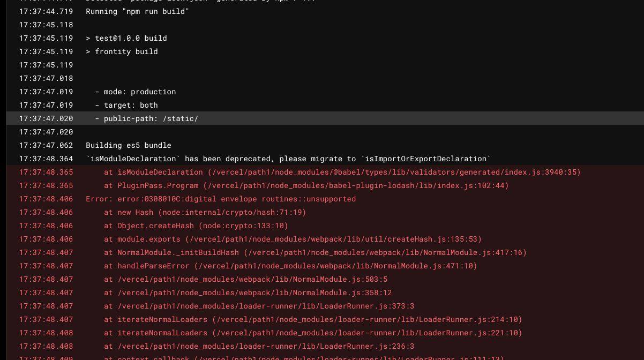Screen dimensions: 644x360
Task: Select the 'at Object.createHash' stack trace line
Action: tap(196, 226)
